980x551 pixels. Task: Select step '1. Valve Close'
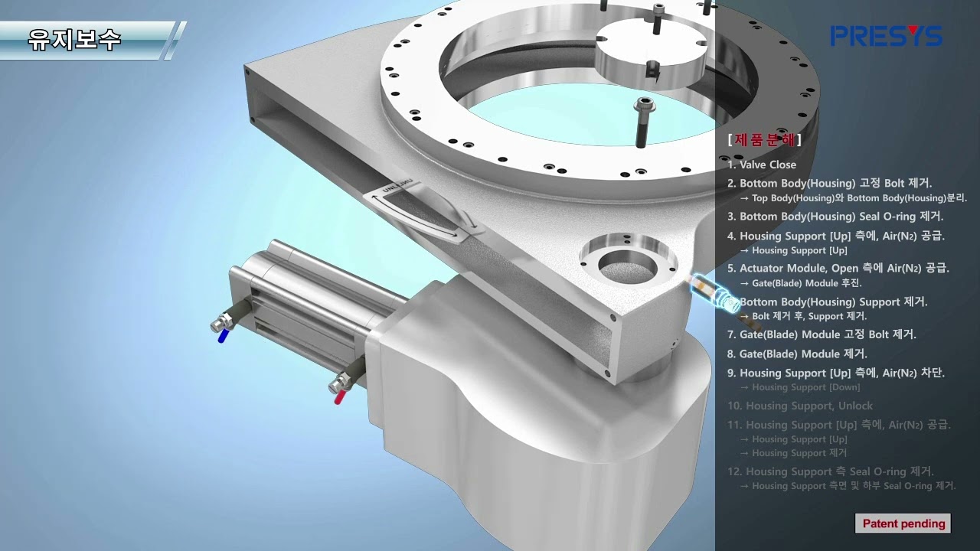point(762,165)
